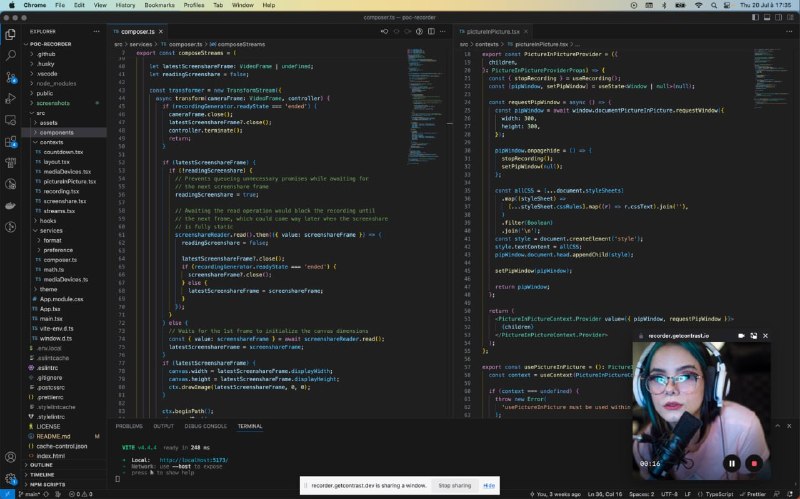Open the Remote Explorer activity bar icon
Image resolution: width=800 pixels, height=499 pixels.
pos(10,120)
